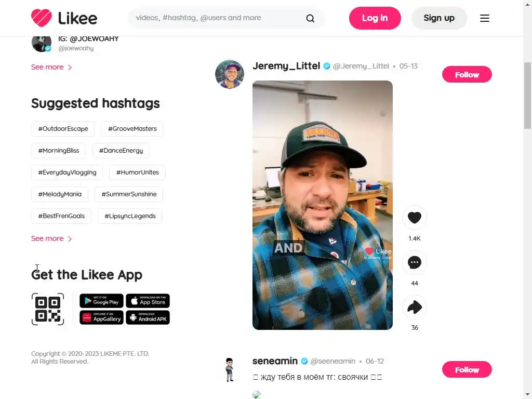532x399 pixels.
Task: Open the App Store download badge
Action: [x=148, y=301]
